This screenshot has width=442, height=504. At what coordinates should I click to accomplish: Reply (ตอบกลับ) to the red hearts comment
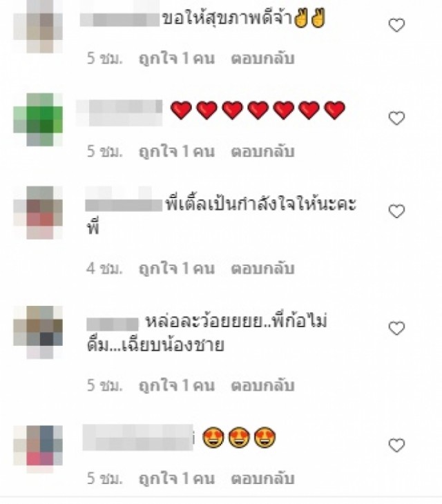[x=262, y=152]
